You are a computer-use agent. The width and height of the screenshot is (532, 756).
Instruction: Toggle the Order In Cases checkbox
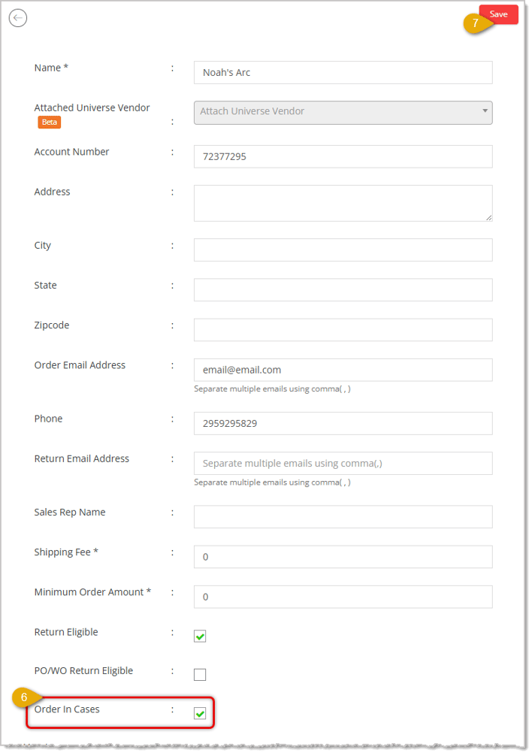click(x=200, y=714)
